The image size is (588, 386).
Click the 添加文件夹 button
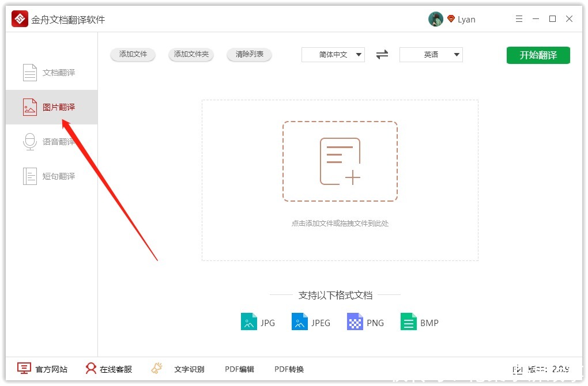coord(191,54)
